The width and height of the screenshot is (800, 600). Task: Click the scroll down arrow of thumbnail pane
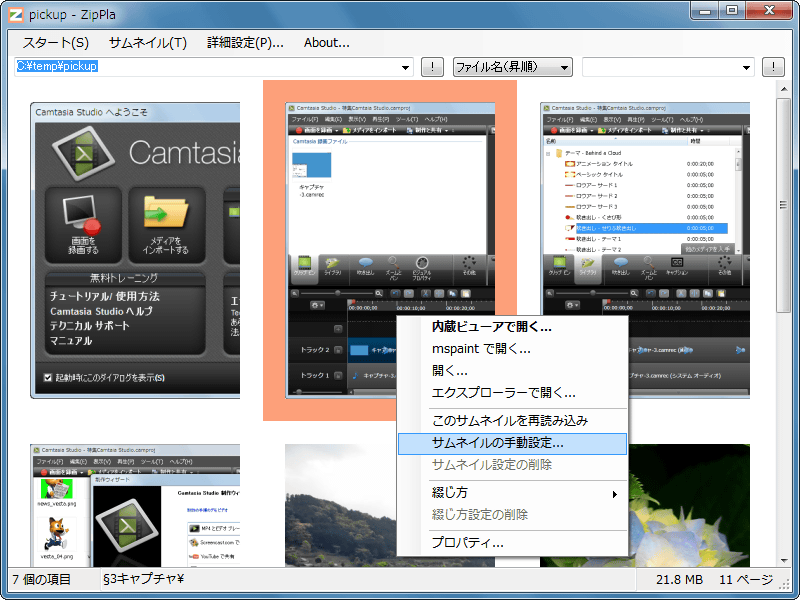784,560
